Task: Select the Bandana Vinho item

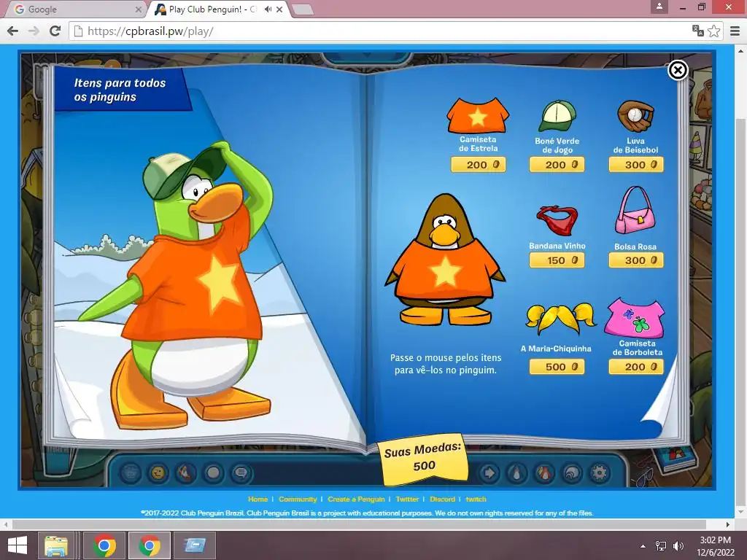Action: pyautogui.click(x=557, y=220)
